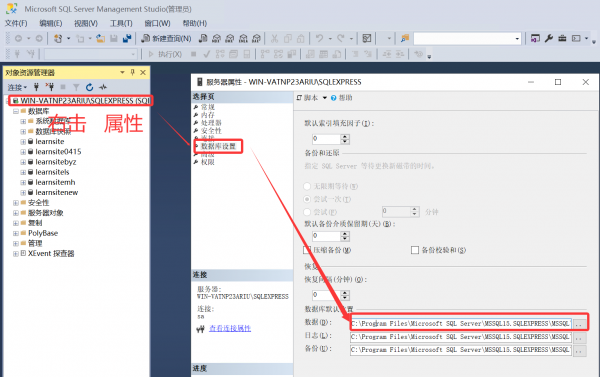Click the navigate back arrow icon
Screen dimensions: 600x377
[x=18, y=38]
